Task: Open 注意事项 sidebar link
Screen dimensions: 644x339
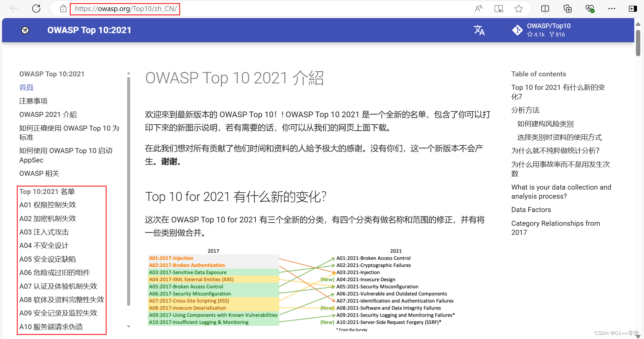Action: point(33,101)
